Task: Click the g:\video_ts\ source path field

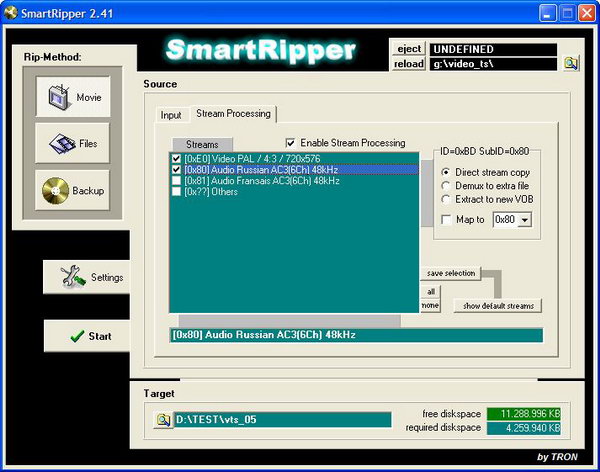Action: [493, 64]
